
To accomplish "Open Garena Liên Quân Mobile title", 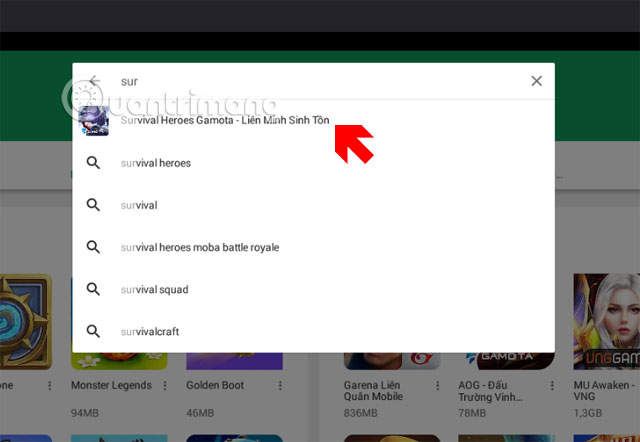I will tap(373, 391).
